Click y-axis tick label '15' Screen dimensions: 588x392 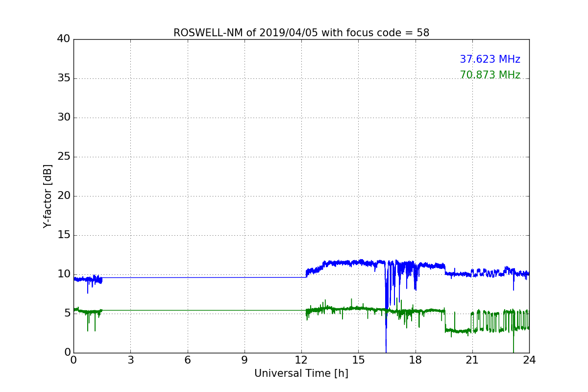[64, 235]
